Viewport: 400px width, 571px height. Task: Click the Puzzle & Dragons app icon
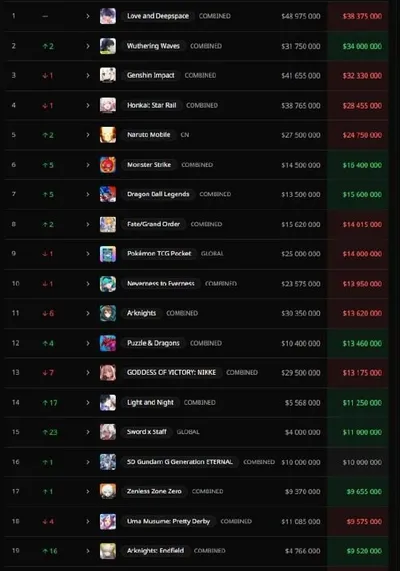tap(108, 343)
